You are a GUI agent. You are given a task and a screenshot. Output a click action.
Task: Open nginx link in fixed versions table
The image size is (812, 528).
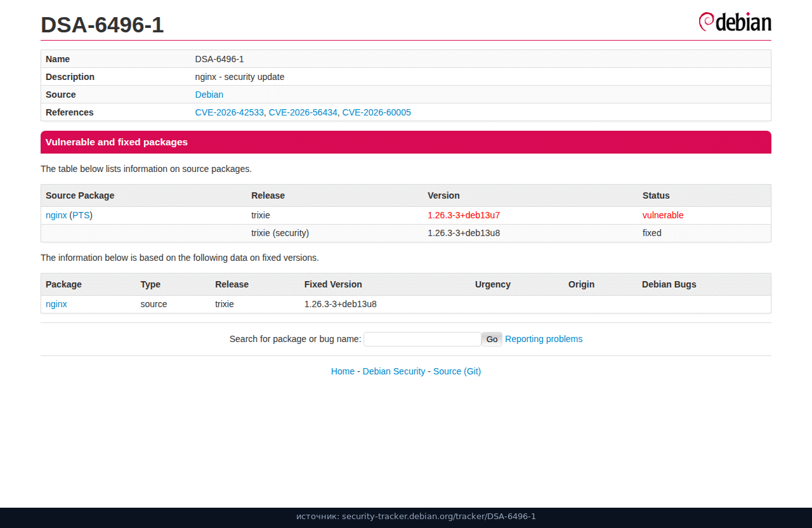56,304
